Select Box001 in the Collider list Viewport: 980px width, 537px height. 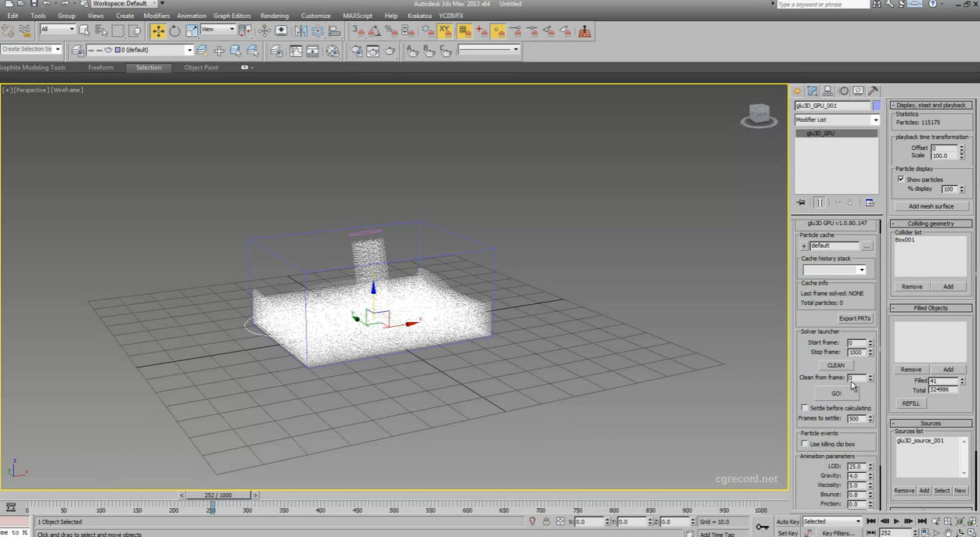click(x=905, y=240)
